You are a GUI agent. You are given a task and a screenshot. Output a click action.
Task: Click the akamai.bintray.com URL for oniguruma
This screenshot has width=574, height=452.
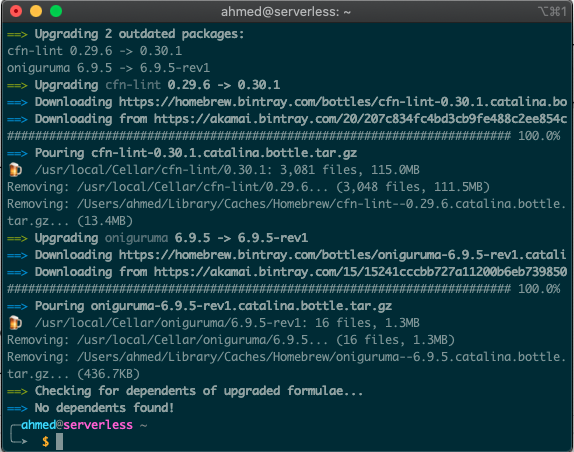[361, 272]
